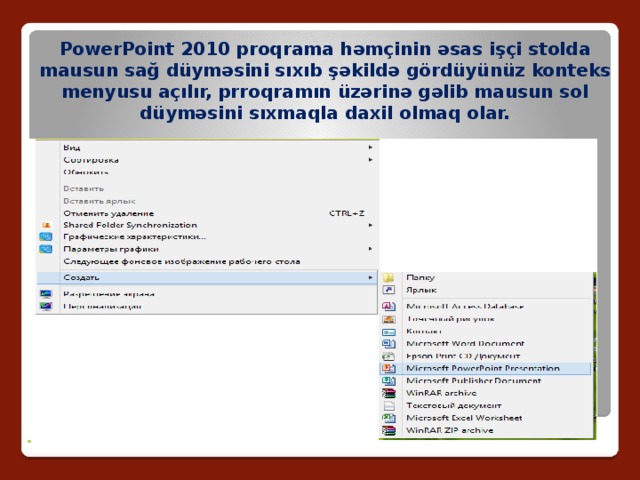This screenshot has height=480, width=640.
Task: Choose Сортировка in the context menu
Action: coord(207,160)
